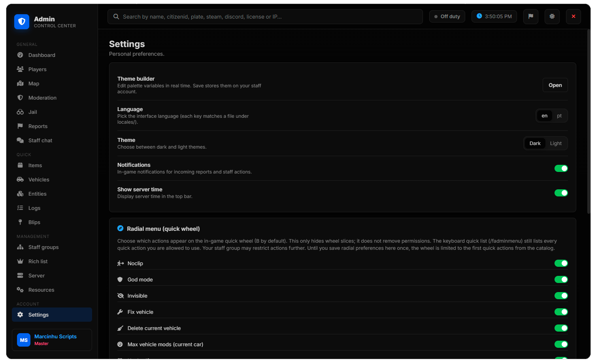Image resolution: width=598 pixels, height=364 pixels.
Task: Focus the player search field
Action: (x=265, y=17)
